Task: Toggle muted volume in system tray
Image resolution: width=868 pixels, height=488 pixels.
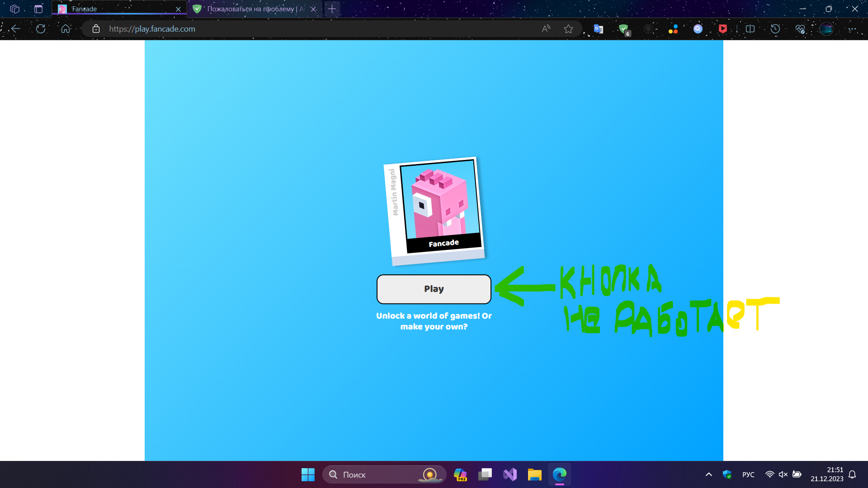Action: coord(783,474)
